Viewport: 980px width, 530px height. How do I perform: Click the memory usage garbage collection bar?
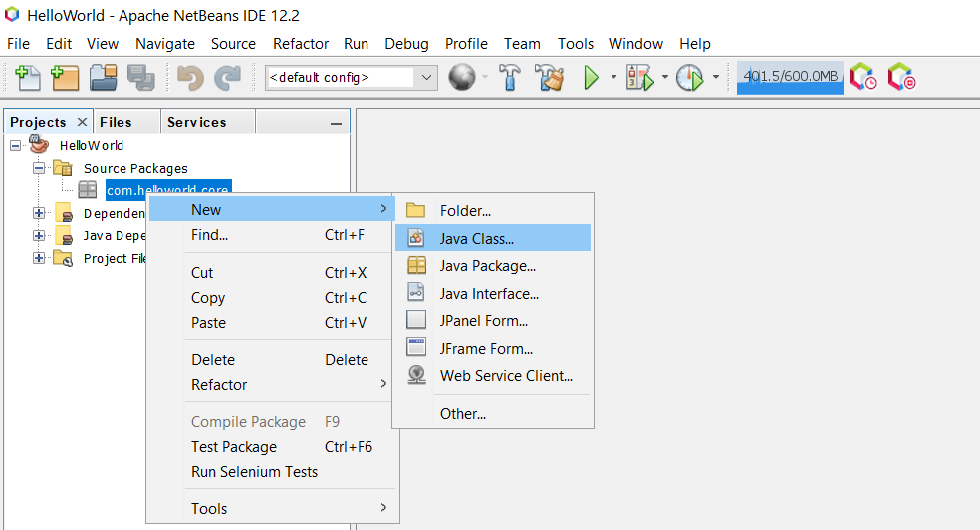(790, 77)
